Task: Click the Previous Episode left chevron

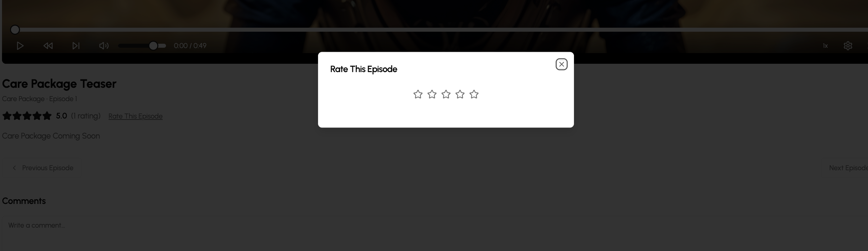Action: pos(14,168)
